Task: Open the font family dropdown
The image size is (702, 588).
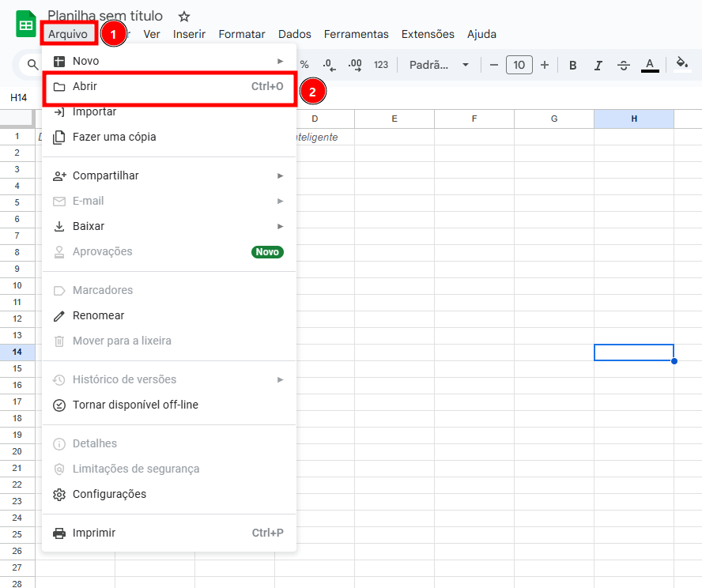Action: [439, 65]
